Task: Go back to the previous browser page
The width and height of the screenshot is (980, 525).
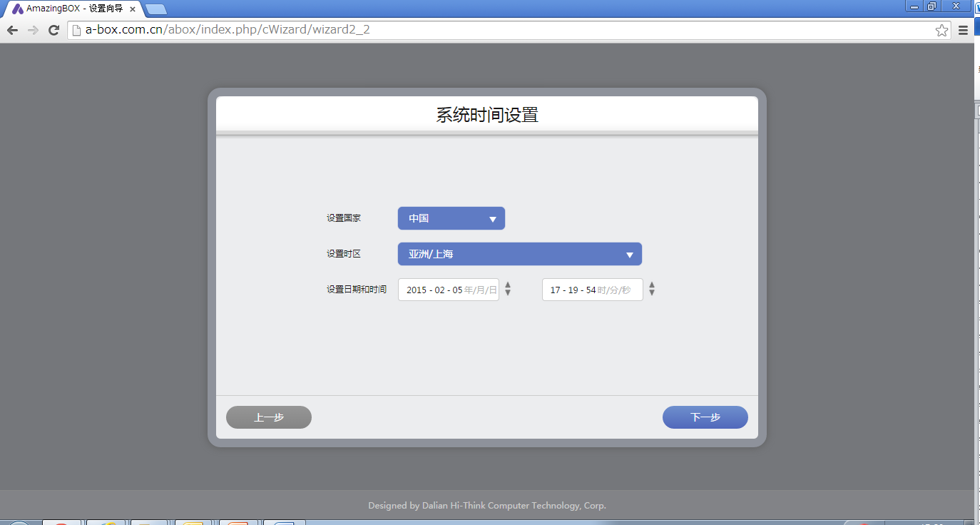Action: point(12,30)
